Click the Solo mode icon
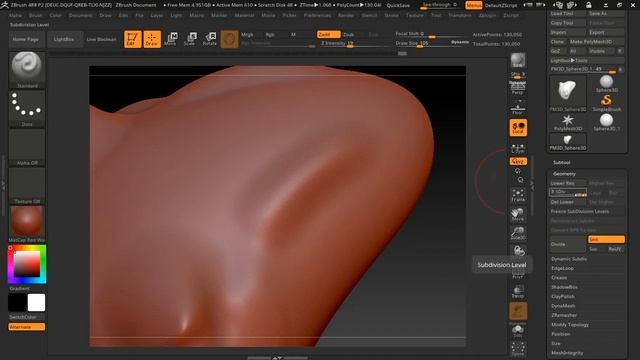Image resolution: width=640 pixels, height=360 pixels. 518,331
